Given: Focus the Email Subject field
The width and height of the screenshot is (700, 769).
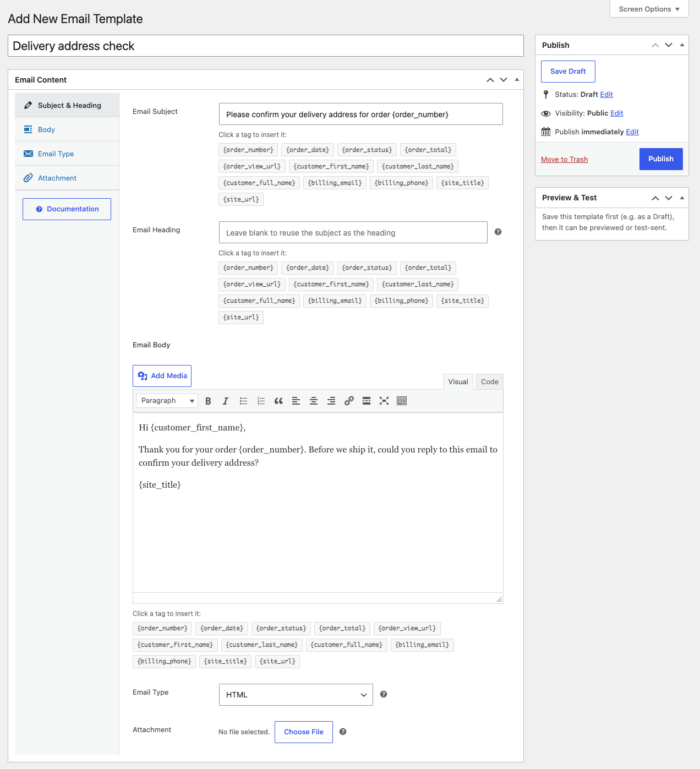Looking at the screenshot, I should 361,114.
